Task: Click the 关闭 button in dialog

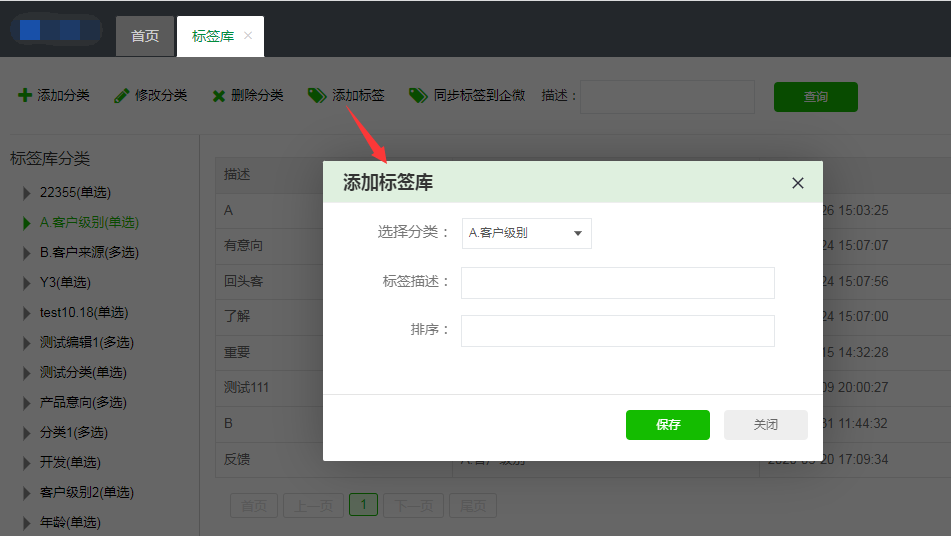Action: pos(765,425)
